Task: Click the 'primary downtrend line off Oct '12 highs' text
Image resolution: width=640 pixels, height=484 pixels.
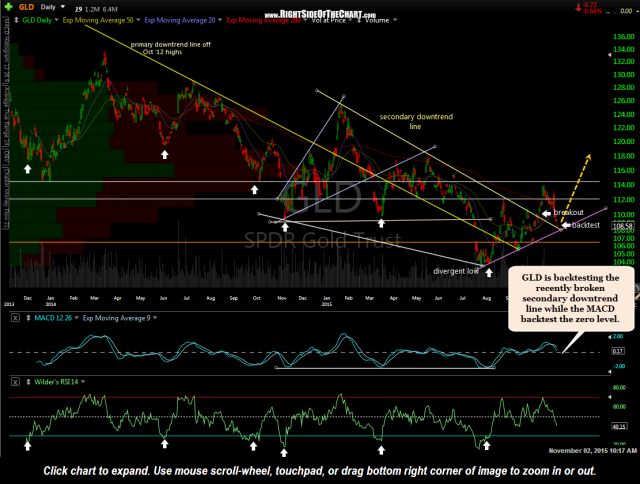Action: pos(171,48)
